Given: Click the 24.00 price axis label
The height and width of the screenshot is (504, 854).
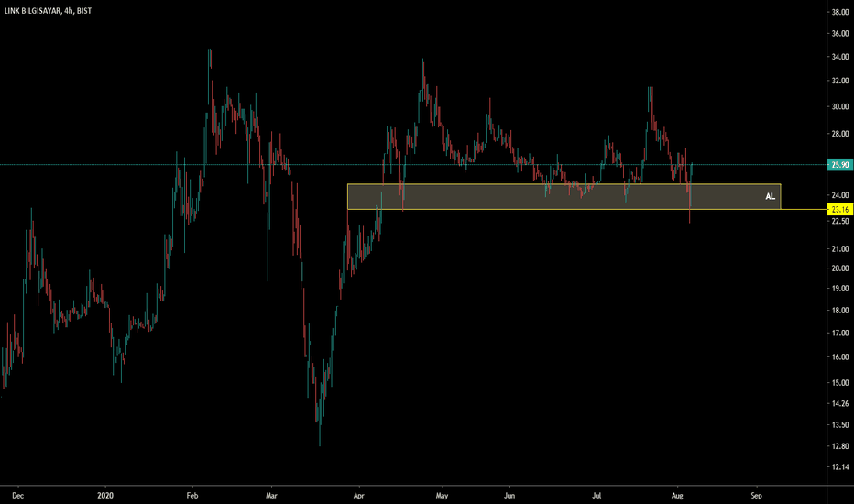Looking at the screenshot, I should [840, 195].
